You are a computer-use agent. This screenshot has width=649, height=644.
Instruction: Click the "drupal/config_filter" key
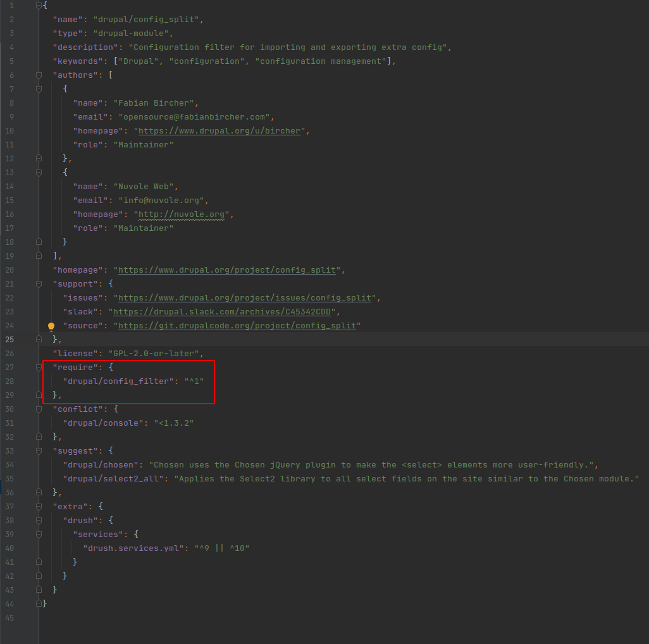click(x=118, y=381)
